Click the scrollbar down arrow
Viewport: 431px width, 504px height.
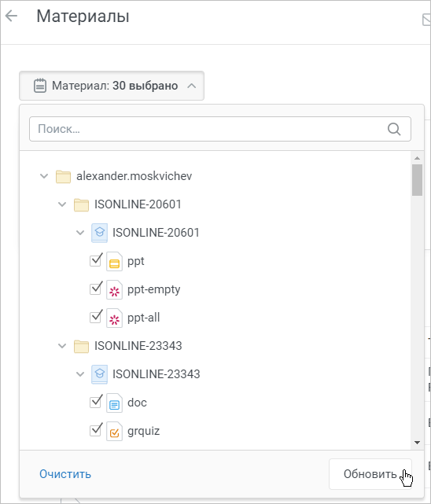click(417, 443)
